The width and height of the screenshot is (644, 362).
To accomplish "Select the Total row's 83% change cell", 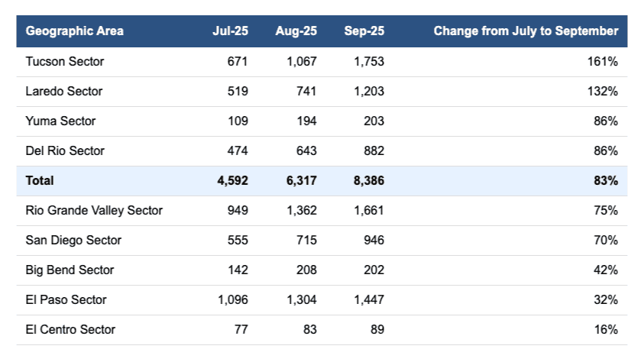I will (x=605, y=181).
